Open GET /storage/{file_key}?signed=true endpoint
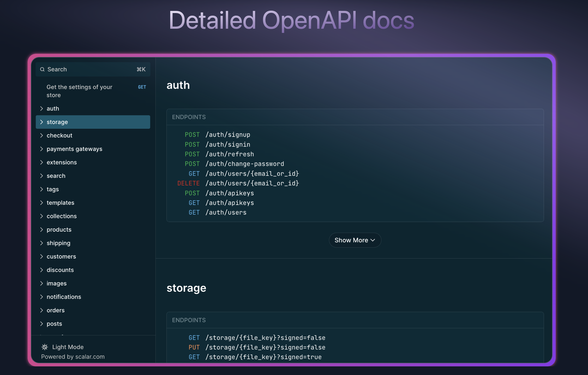The image size is (588, 375). pos(255,357)
